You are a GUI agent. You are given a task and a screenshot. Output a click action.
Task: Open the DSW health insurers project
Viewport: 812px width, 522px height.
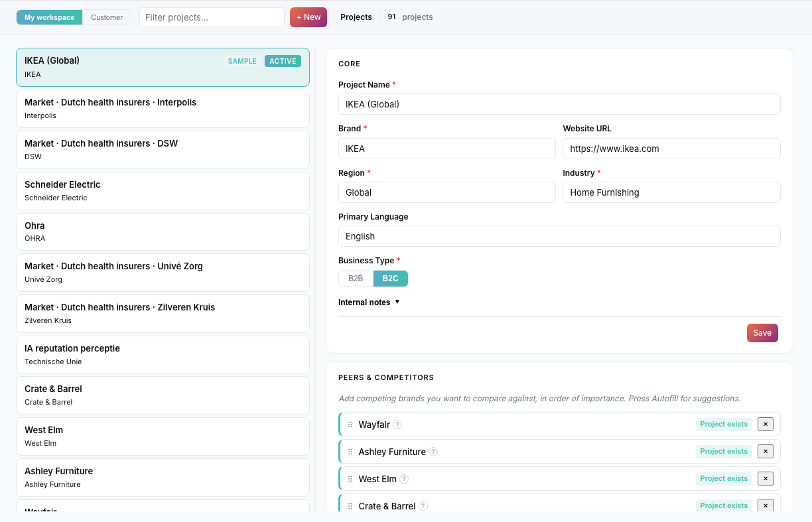coord(163,150)
